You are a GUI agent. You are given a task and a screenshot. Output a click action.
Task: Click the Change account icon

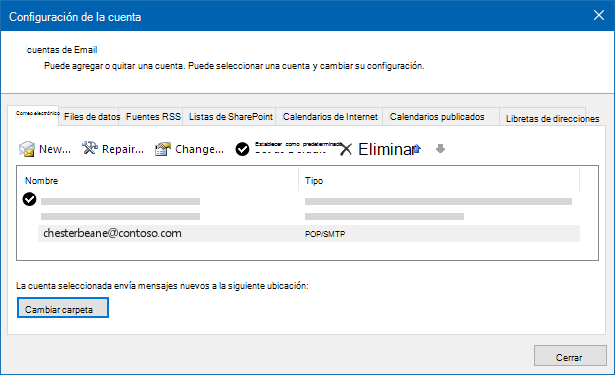point(163,149)
